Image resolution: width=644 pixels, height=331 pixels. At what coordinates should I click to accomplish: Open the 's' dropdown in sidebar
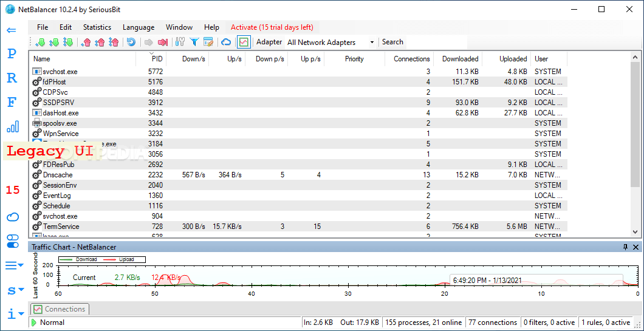(x=15, y=290)
